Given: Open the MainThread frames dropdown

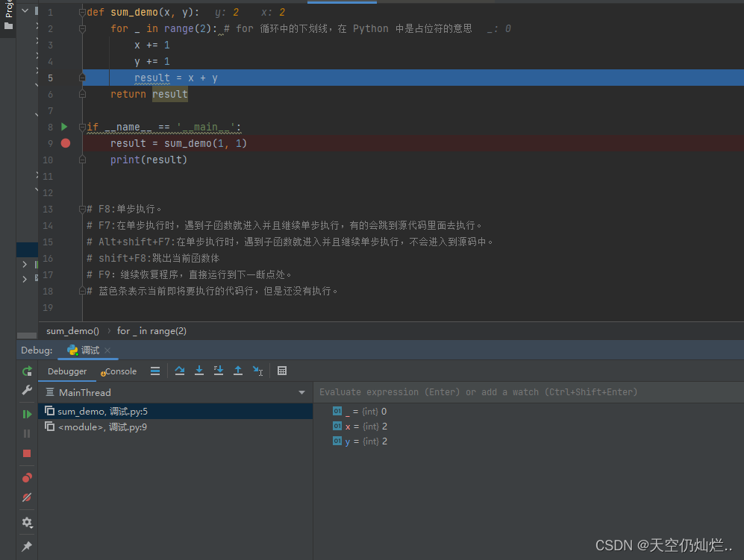Looking at the screenshot, I should 301,391.
